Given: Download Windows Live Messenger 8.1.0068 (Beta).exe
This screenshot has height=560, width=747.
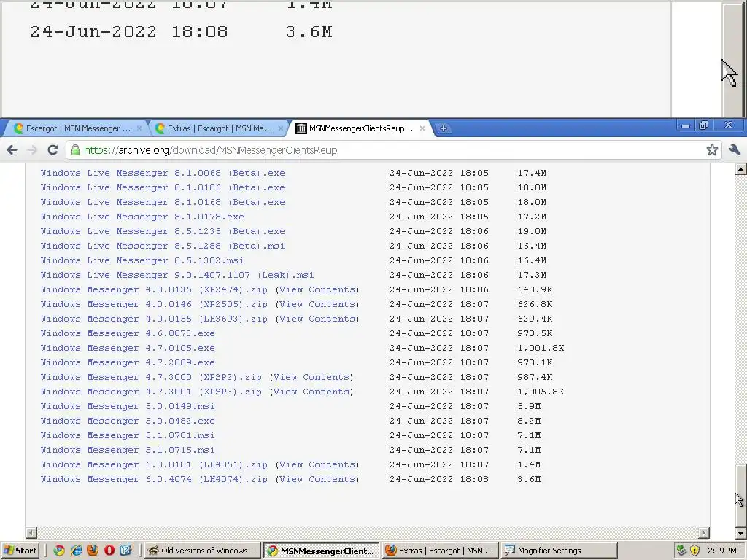Looking at the screenshot, I should click(x=163, y=173).
